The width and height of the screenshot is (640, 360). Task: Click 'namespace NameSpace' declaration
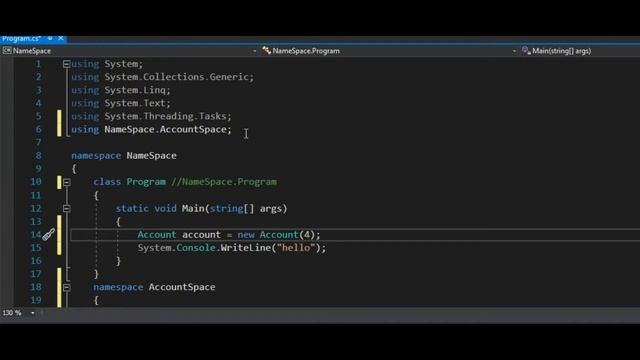[124, 156]
